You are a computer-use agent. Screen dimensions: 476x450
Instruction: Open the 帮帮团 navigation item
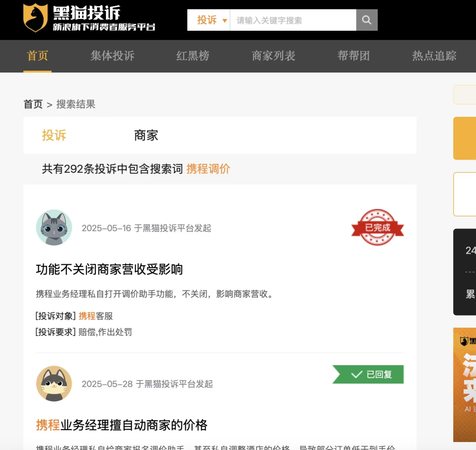coord(354,56)
